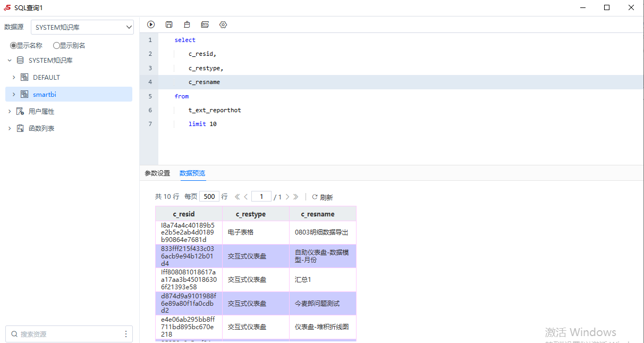Click the 用户属性 icon
The width and height of the screenshot is (644, 343).
pyautogui.click(x=20, y=111)
